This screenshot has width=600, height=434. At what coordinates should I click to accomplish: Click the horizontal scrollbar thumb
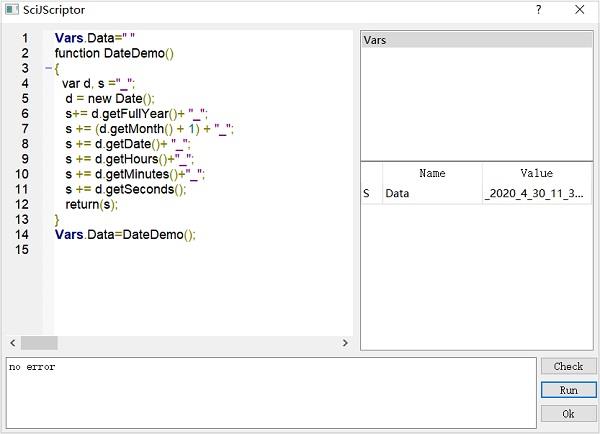point(40,343)
